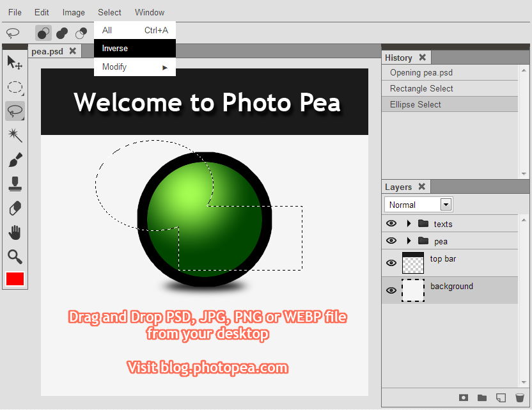Open the red foreground color swatch

click(15, 279)
